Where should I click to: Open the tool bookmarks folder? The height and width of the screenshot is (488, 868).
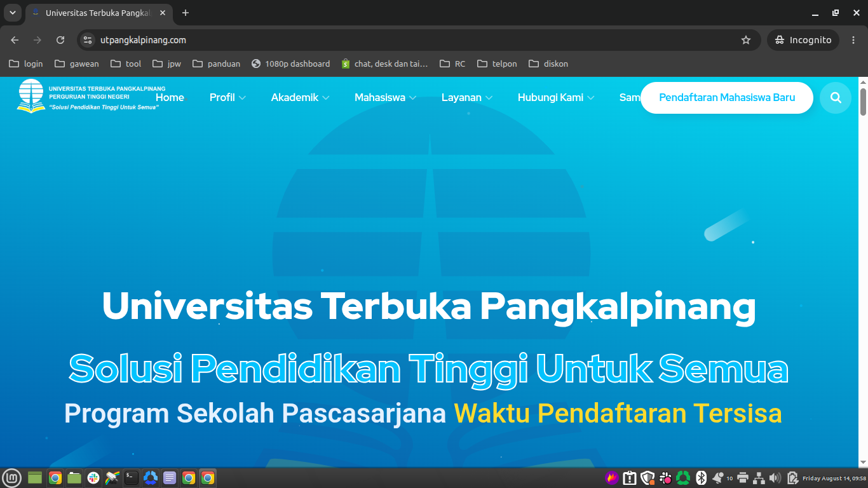[x=126, y=64]
